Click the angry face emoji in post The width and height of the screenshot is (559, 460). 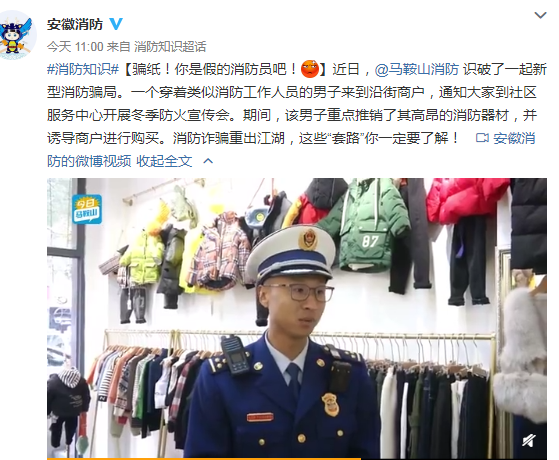[x=310, y=69]
